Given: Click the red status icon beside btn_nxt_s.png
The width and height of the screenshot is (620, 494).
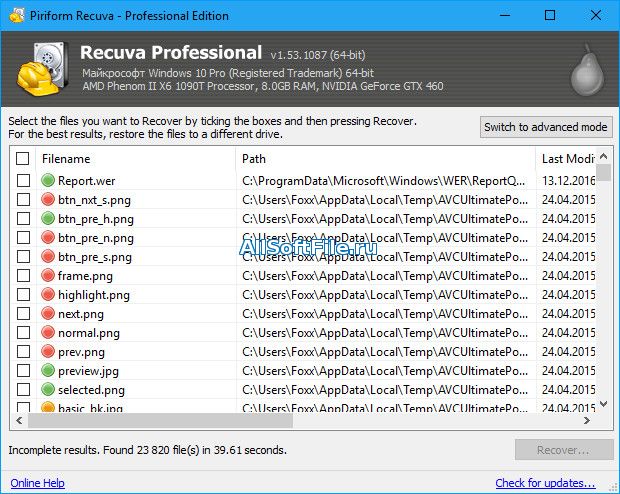Looking at the screenshot, I should [48, 199].
